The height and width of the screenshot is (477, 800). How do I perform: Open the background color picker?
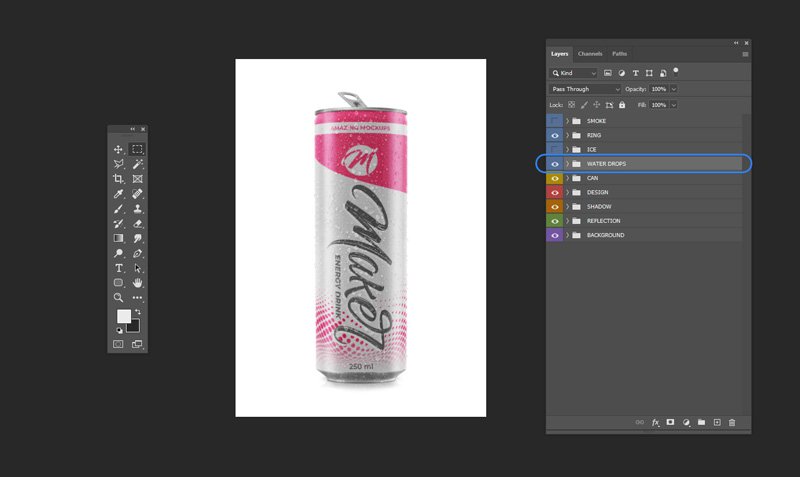coord(135,327)
